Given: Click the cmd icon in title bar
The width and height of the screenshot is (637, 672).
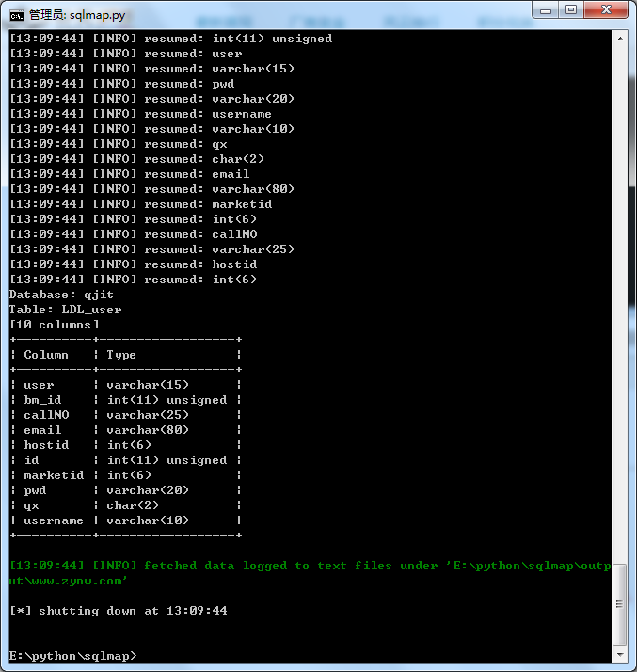Looking at the screenshot, I should [17, 16].
